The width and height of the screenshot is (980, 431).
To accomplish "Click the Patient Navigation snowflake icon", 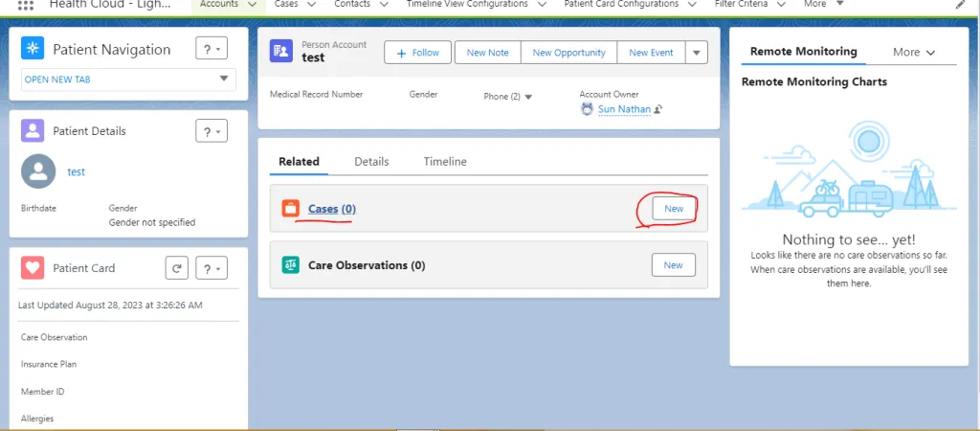I will point(33,48).
